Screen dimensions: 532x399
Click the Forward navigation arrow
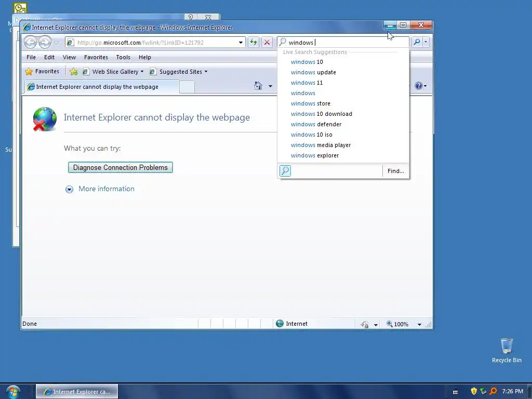point(45,43)
